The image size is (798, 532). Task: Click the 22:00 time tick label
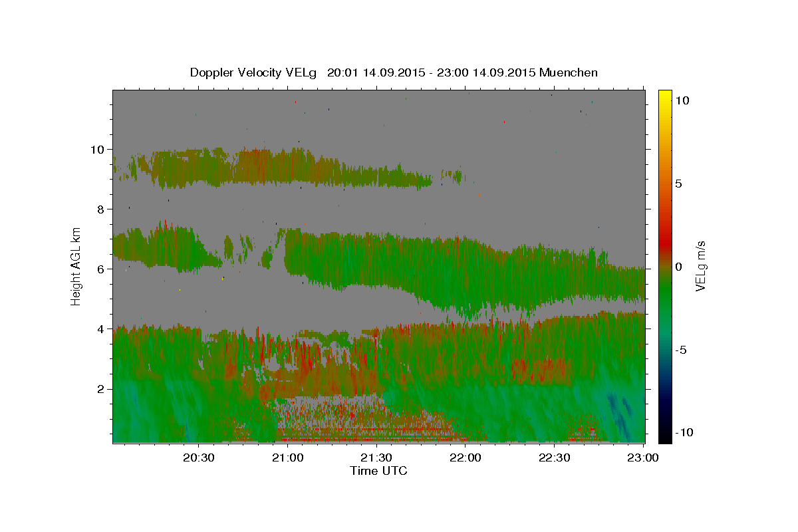click(465, 458)
